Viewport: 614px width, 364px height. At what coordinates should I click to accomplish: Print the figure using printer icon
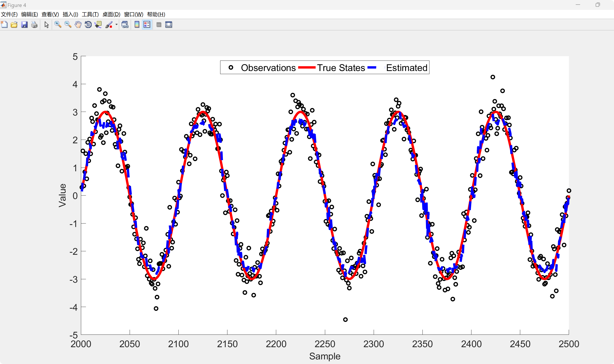(x=34, y=24)
